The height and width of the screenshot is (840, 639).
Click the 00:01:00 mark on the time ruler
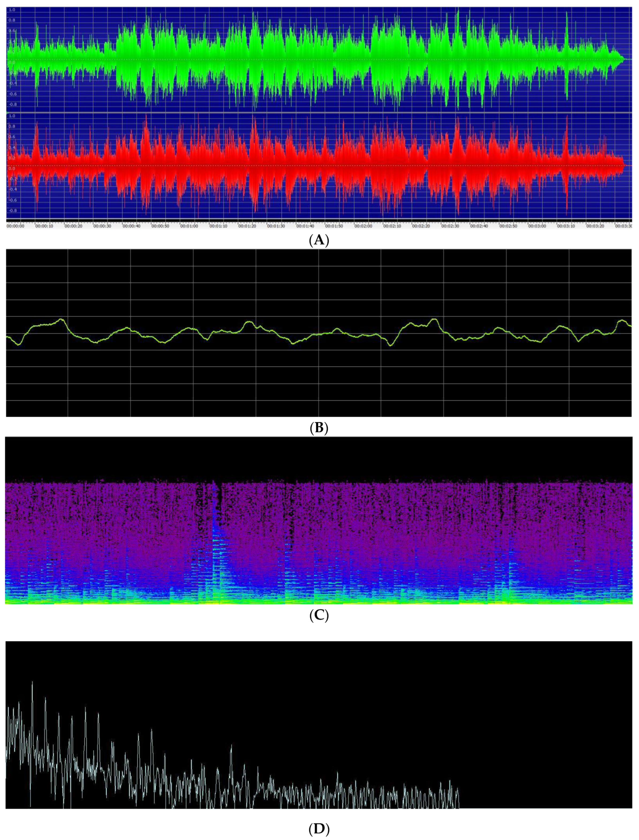pyautogui.click(x=190, y=226)
